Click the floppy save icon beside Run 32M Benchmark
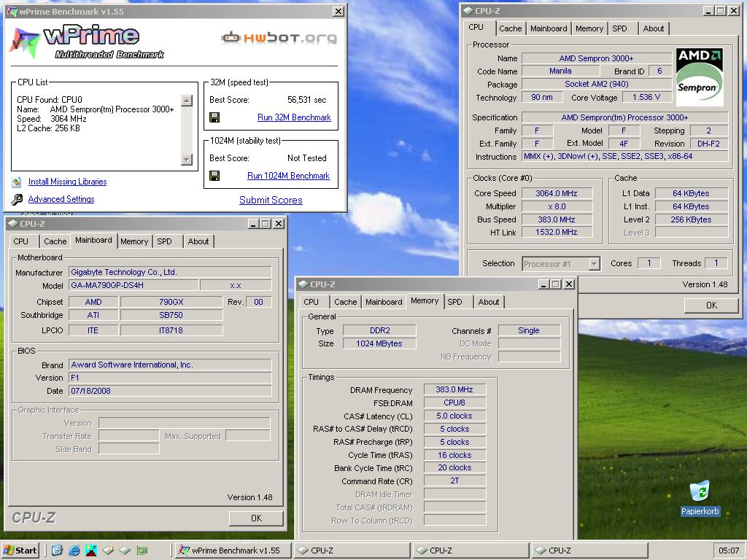Screen dimensions: 747x560 point(214,117)
